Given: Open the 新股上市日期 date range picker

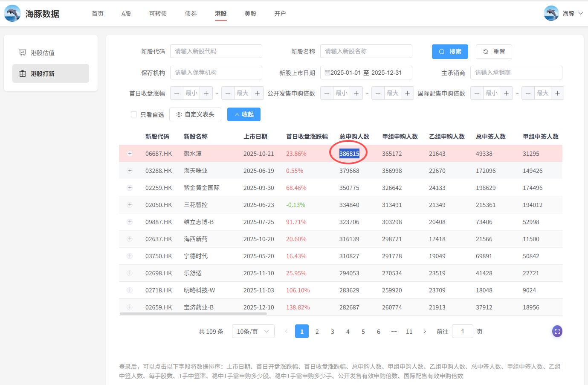Looking at the screenshot, I should [366, 73].
